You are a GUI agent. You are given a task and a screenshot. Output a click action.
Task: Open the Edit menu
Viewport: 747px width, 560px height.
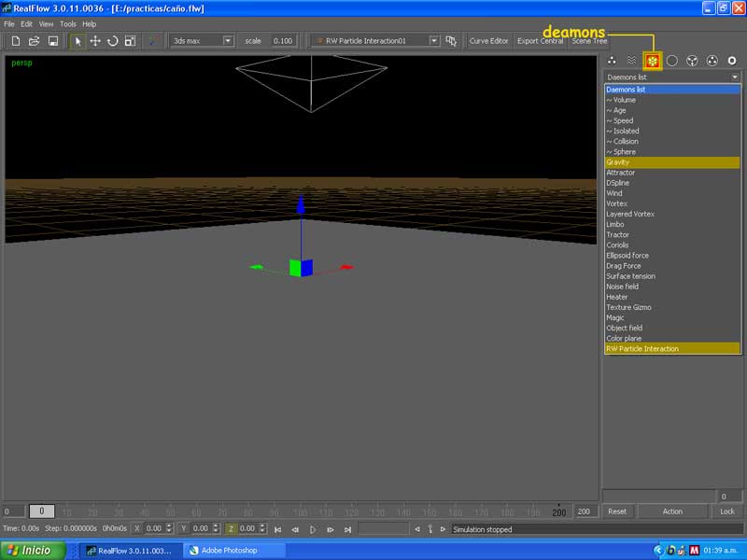(27, 24)
